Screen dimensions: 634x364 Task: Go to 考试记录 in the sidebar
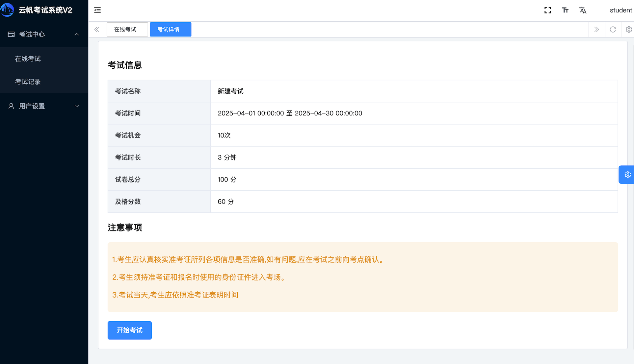[28, 81]
